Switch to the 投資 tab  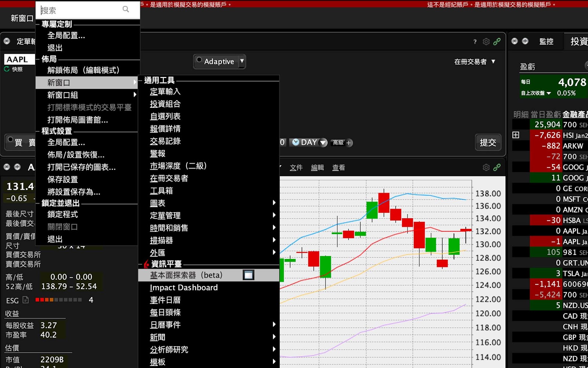(x=578, y=41)
